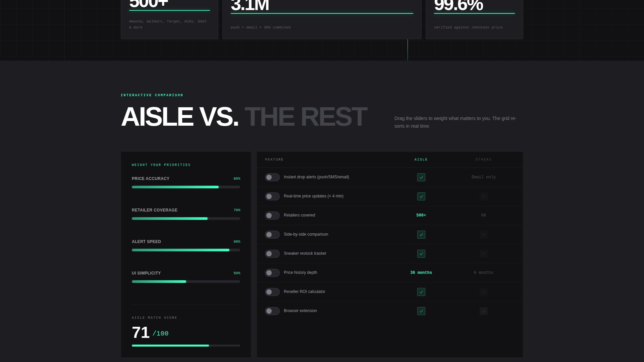Click Aisle checkmark for Sneaker restock tracker

(421, 254)
